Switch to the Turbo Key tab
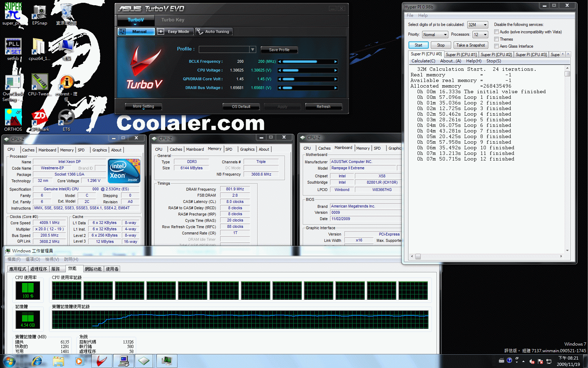Image resolution: width=588 pixels, height=368 pixels. pyautogui.click(x=173, y=20)
